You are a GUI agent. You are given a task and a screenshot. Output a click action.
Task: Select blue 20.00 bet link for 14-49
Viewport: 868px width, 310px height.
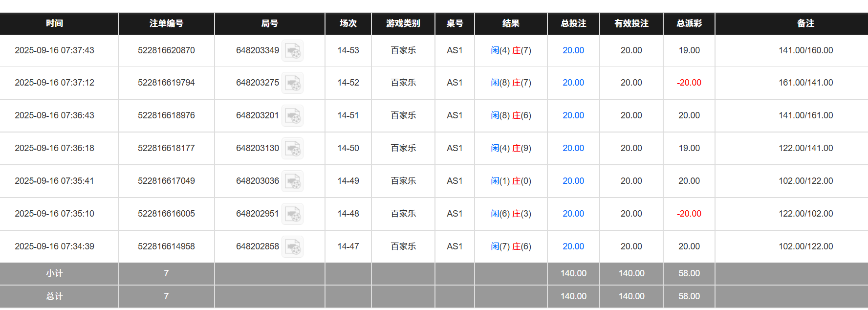(x=573, y=181)
